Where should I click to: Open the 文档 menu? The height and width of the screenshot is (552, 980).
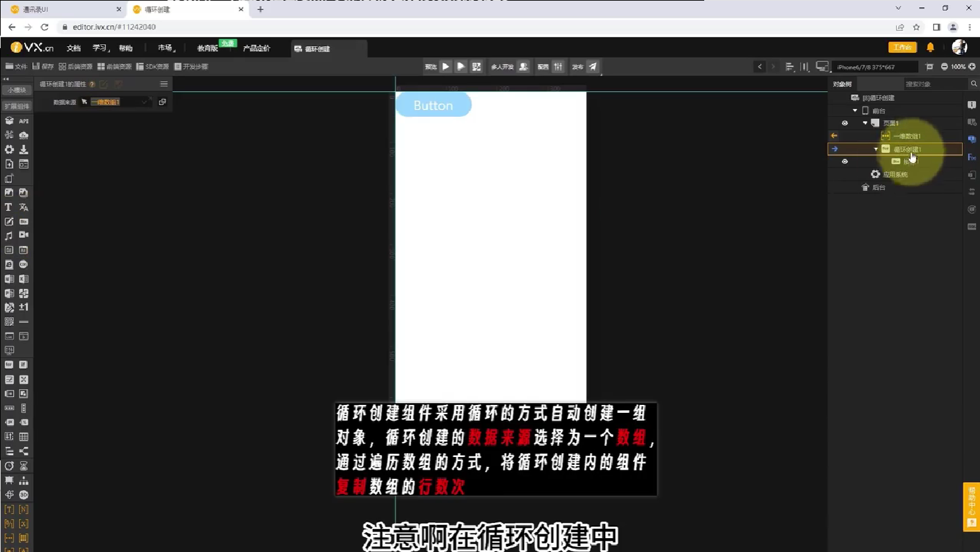click(x=73, y=48)
